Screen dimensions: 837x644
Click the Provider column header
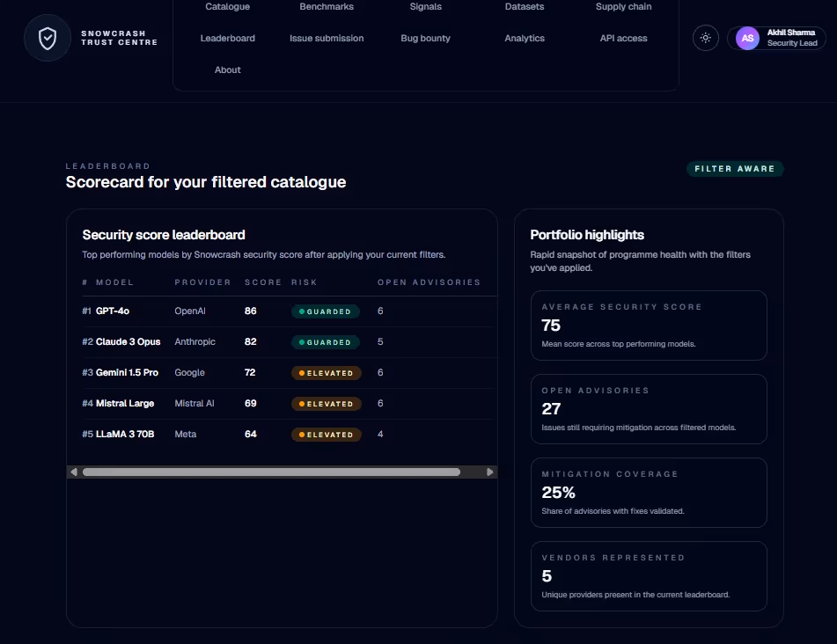(202, 282)
